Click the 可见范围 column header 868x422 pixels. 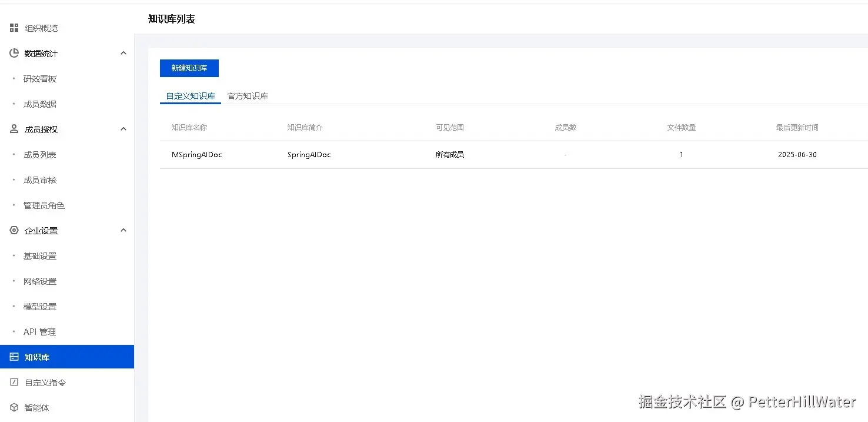450,127
